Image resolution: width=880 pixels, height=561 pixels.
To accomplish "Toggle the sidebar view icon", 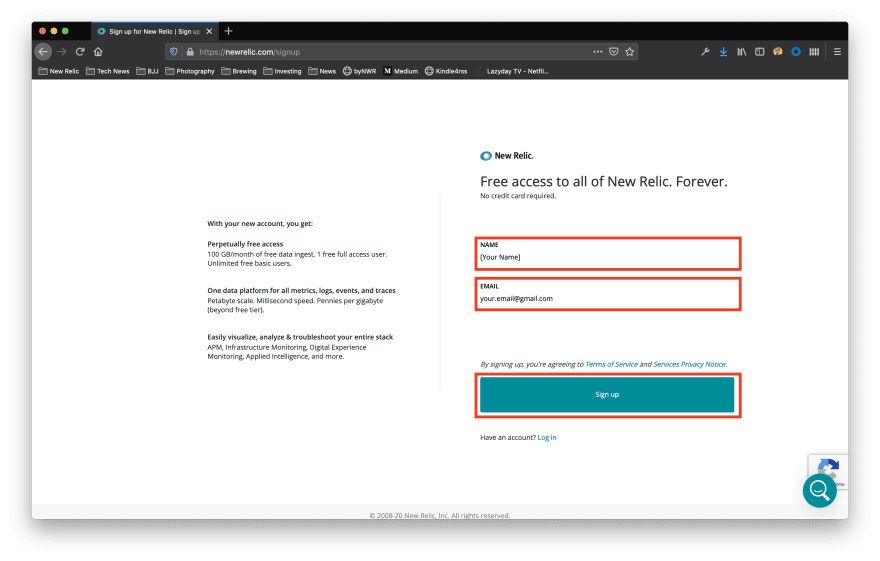I will pos(760,51).
